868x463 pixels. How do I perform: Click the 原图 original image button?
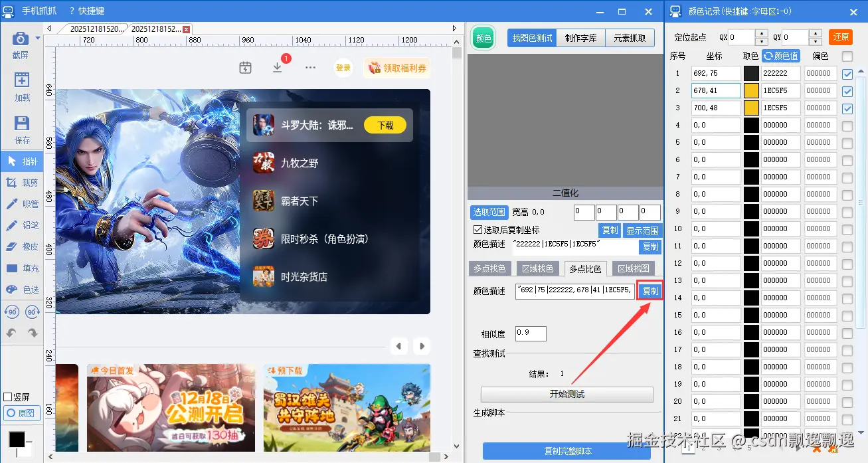coord(21,413)
